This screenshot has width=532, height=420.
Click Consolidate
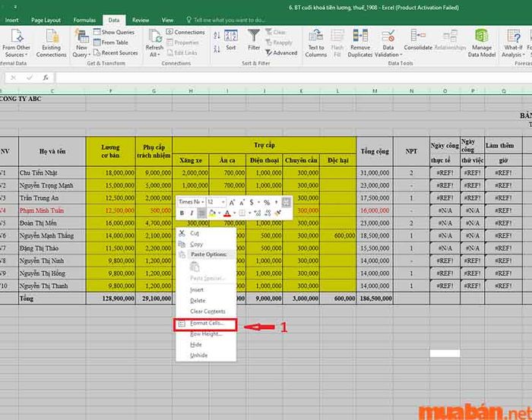click(x=418, y=40)
